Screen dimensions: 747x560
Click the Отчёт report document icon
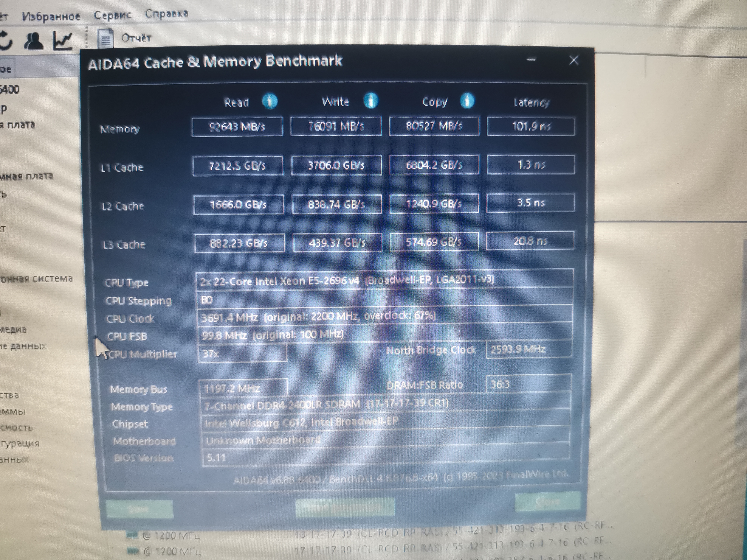click(x=105, y=39)
